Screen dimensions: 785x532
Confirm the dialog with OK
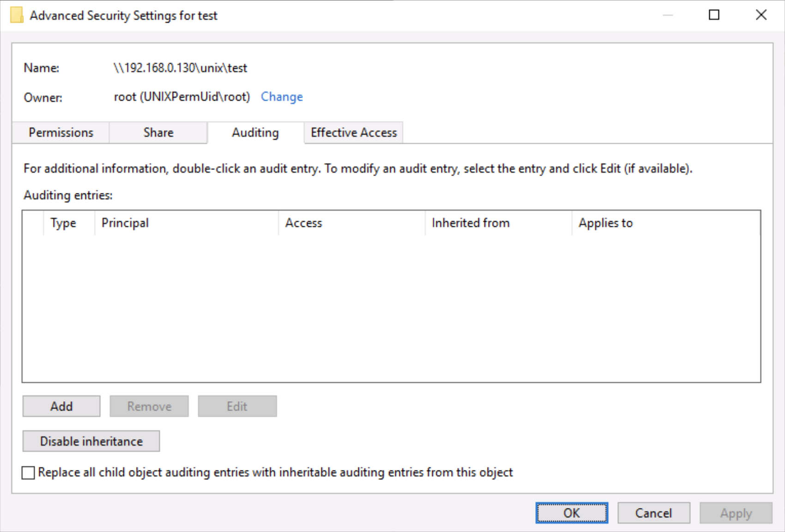tap(572, 513)
